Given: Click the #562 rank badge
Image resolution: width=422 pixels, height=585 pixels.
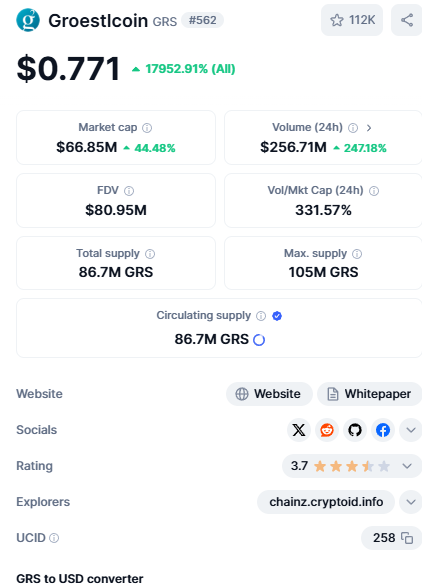Looking at the screenshot, I should [203, 20].
